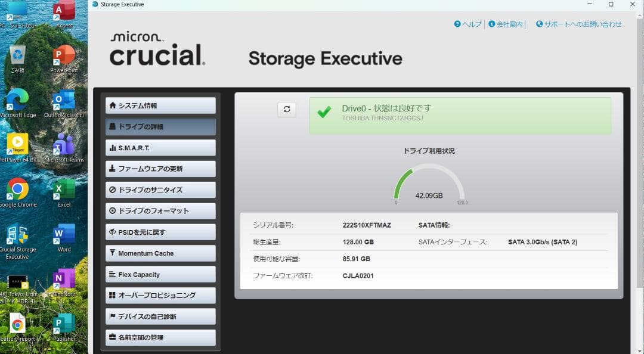Click the drive status refresh icon
The height and width of the screenshot is (354, 644).
pos(287,110)
